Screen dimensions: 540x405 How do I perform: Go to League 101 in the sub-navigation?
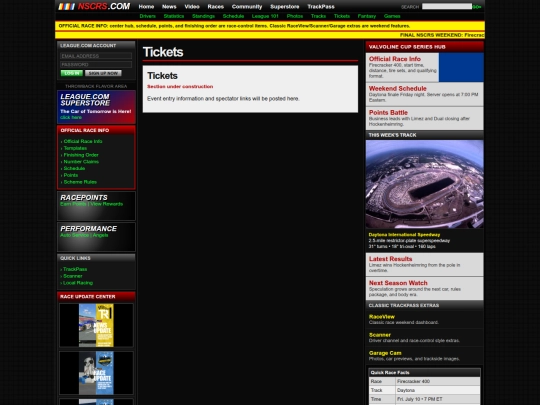265,16
